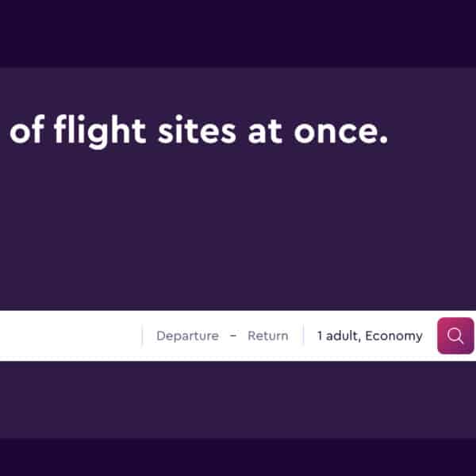
Task: Click the purple area below the search bar
Action: 238,399
